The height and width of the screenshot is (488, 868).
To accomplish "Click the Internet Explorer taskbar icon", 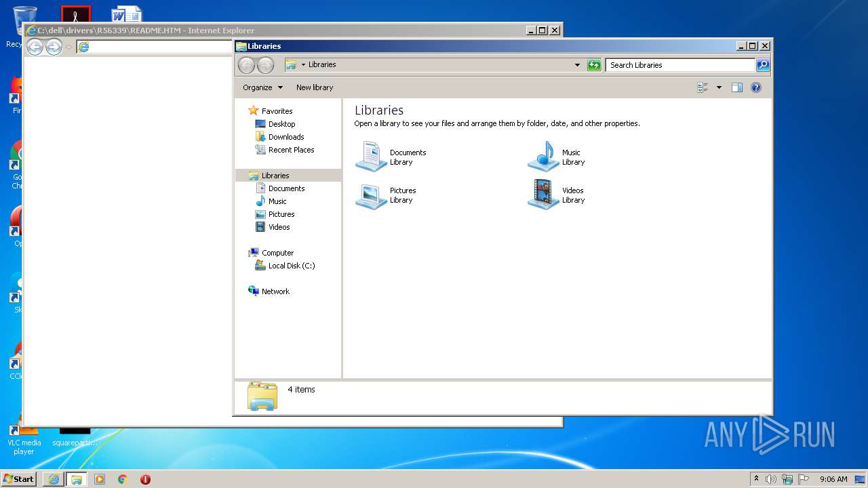I will click(x=54, y=479).
